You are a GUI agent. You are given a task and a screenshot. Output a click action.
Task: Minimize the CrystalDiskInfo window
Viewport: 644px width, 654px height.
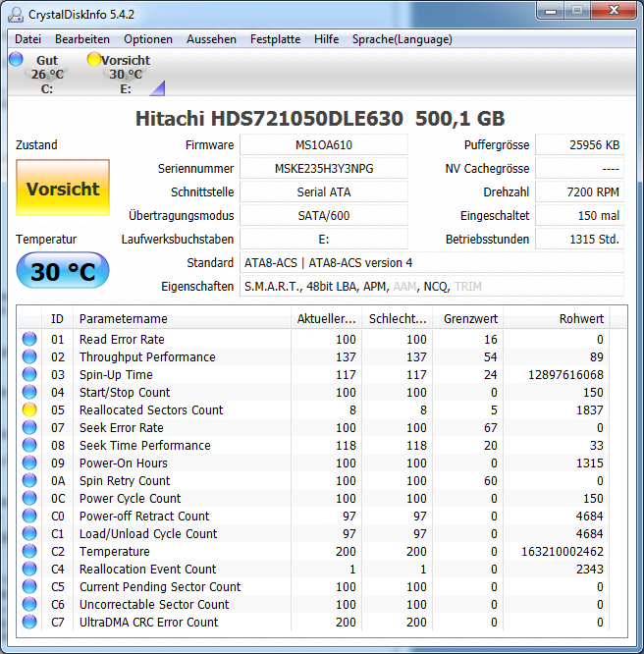coord(551,11)
